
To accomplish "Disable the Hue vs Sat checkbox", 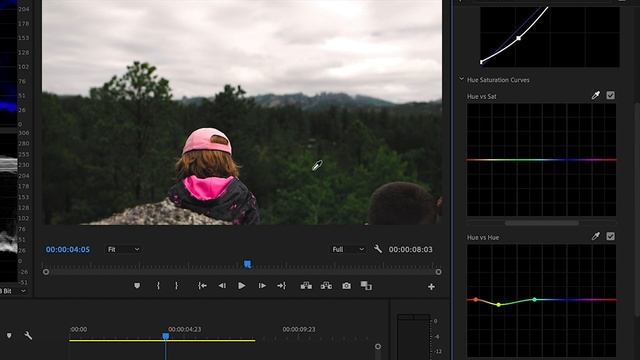I will (610, 96).
